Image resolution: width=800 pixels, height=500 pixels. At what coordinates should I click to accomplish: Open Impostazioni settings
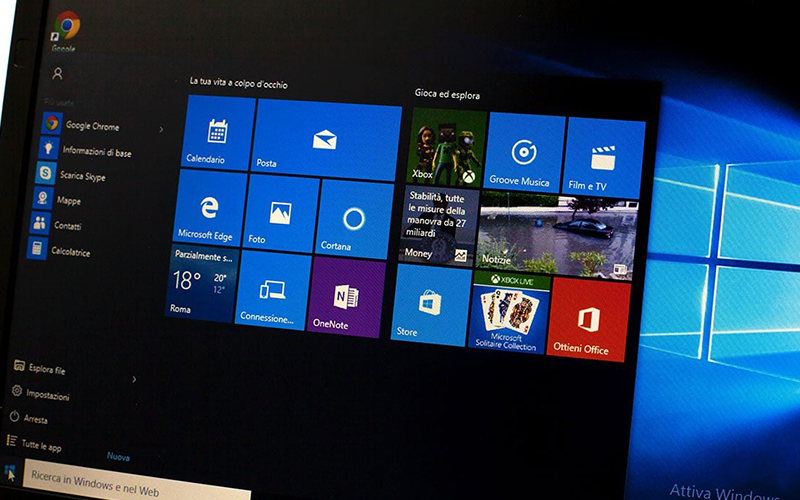(x=41, y=393)
